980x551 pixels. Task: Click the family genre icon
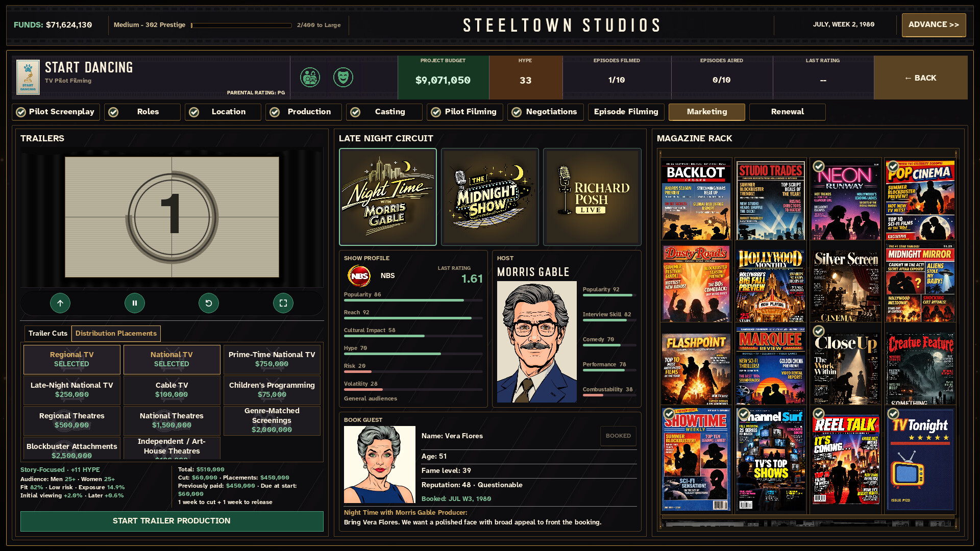310,78
